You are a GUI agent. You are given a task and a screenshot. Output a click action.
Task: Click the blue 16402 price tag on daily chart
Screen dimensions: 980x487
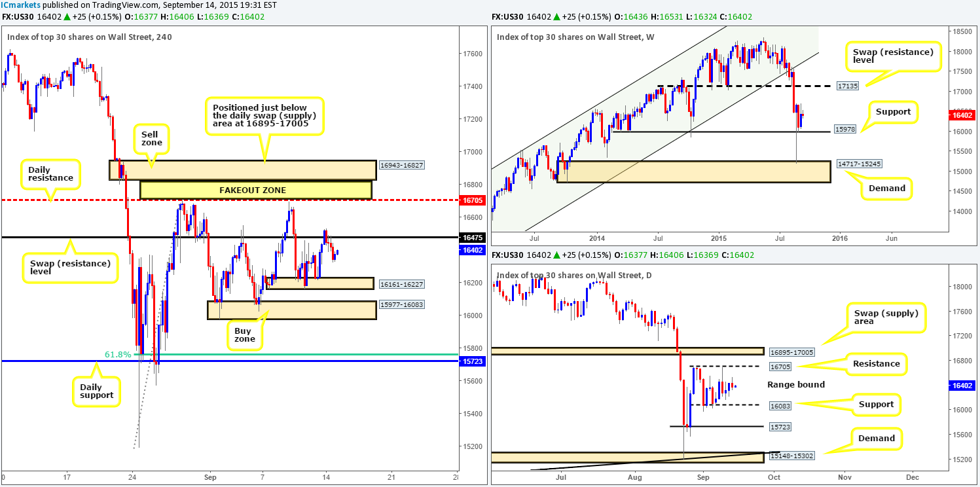click(961, 386)
